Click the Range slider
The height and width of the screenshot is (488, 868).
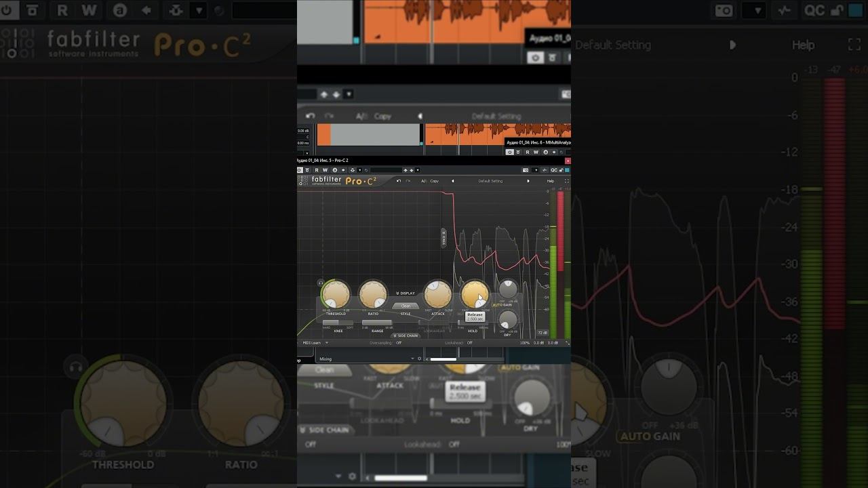point(377,323)
